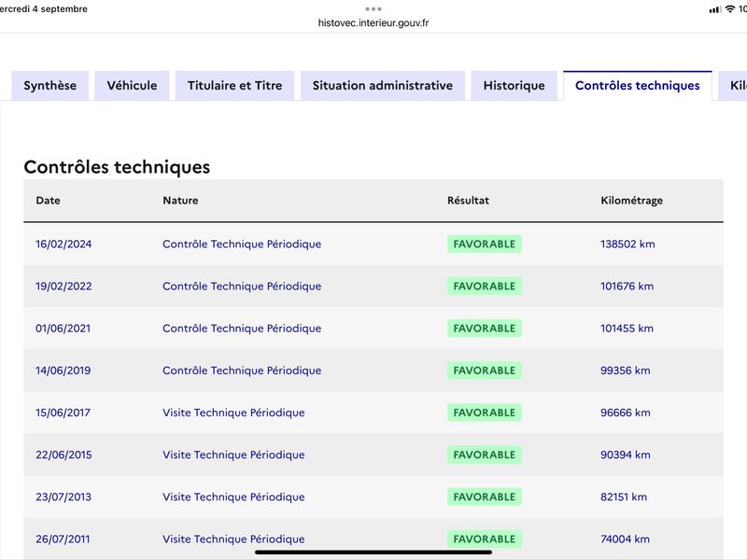The image size is (747, 560).
Task: Click Visite Technique Périodique for 23/07/2013
Action: (x=233, y=497)
